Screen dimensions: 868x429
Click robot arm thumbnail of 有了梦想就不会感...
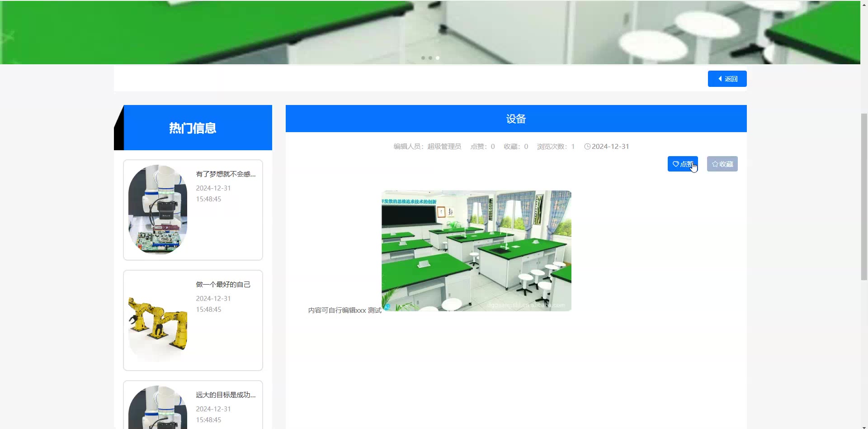point(158,210)
